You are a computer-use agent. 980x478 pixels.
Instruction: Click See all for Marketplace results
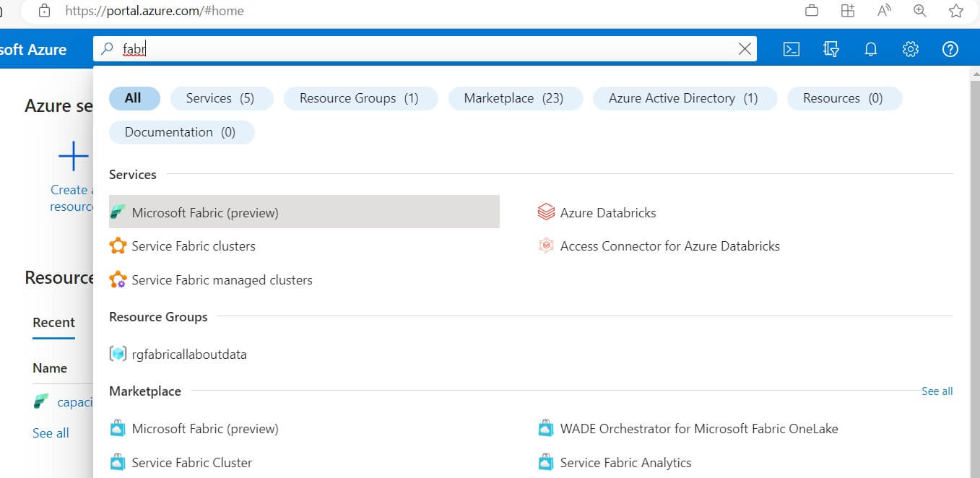[x=937, y=391]
